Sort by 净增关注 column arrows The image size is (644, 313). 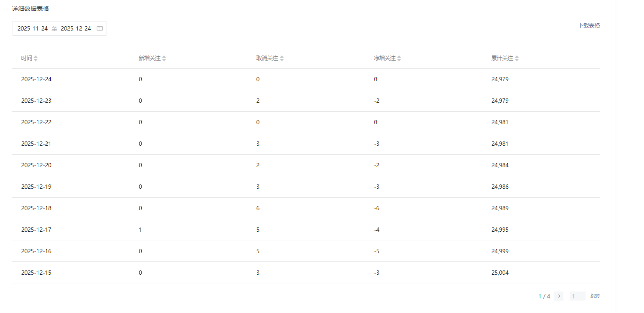[x=399, y=58]
